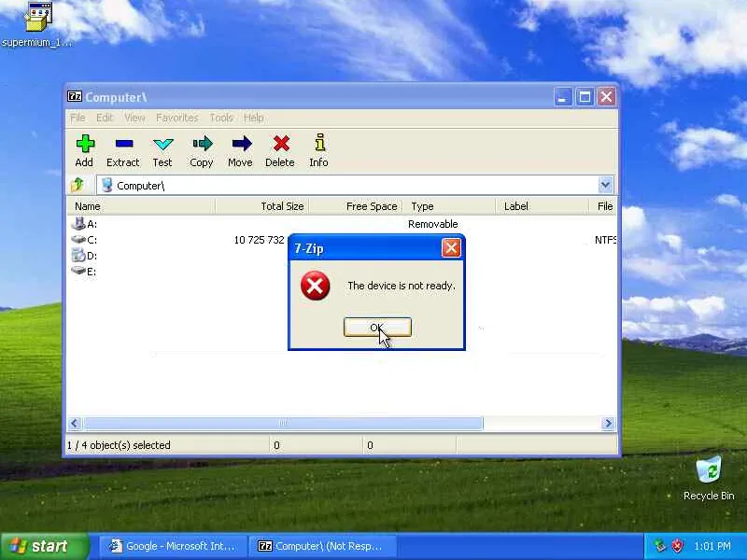Click "1 / 4 object(s) selected" status text
The width and height of the screenshot is (747, 560).
pyautogui.click(x=119, y=445)
